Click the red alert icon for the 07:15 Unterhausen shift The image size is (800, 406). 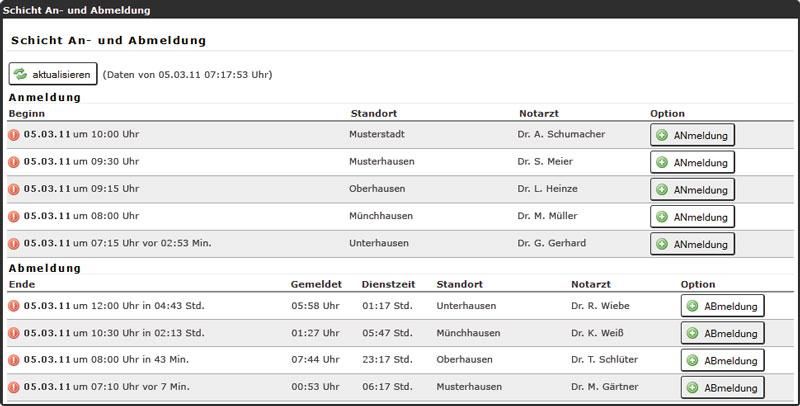14,243
